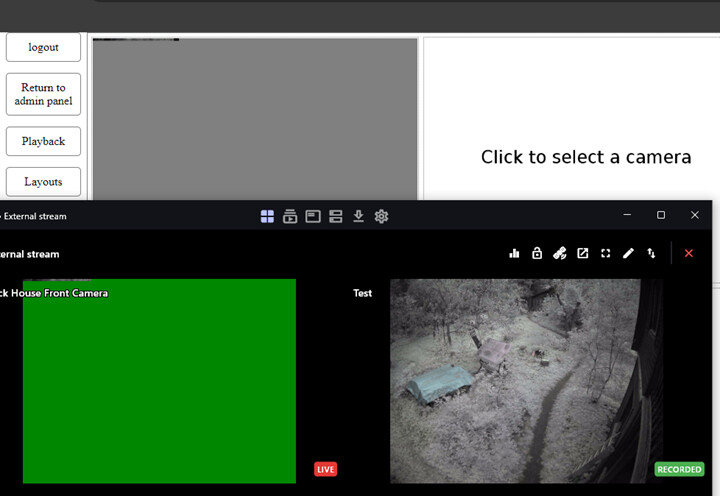
Task: Edit the stream with the pencil icon
Action: (628, 254)
